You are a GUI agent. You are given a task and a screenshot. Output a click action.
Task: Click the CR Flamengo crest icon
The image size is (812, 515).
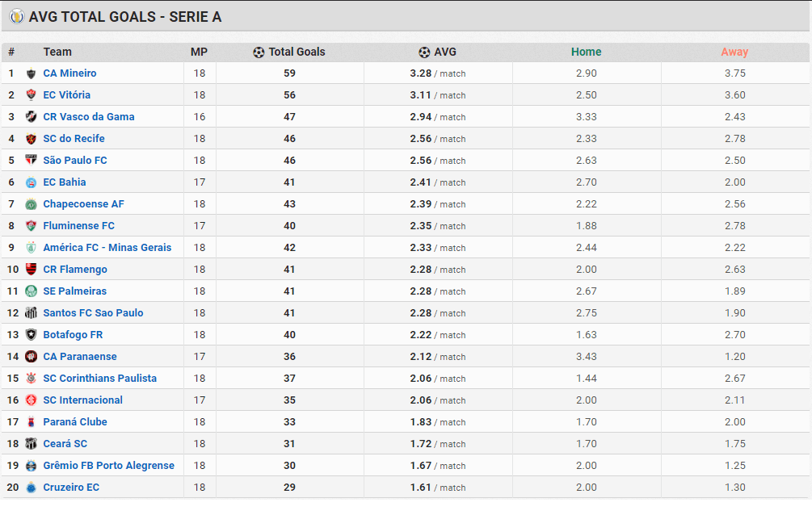(x=31, y=269)
